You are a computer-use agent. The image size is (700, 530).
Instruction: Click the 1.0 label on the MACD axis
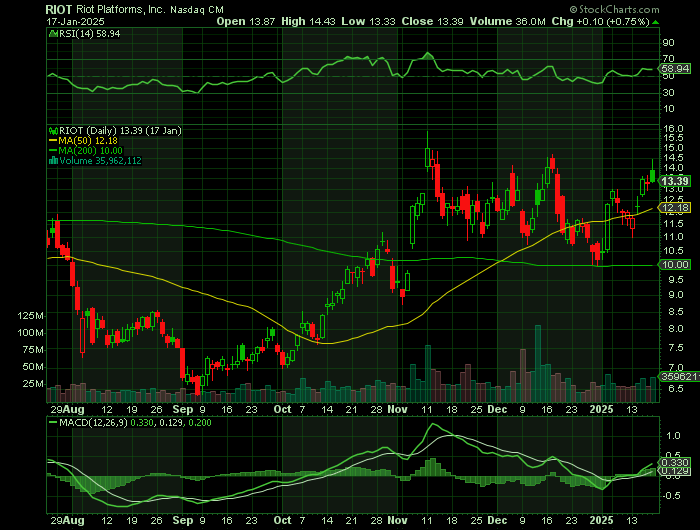pyautogui.click(x=674, y=436)
